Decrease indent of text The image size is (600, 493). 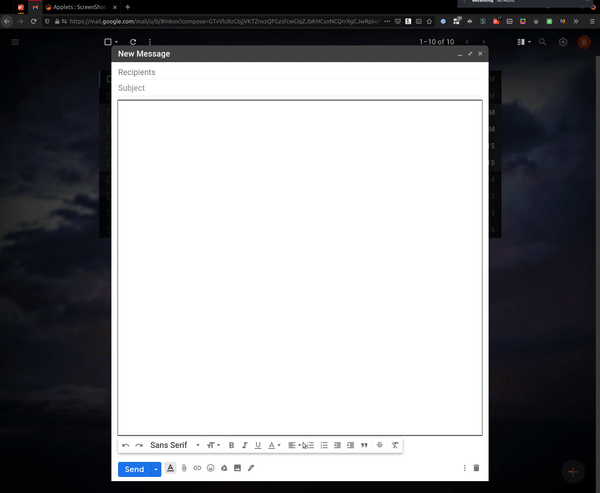pos(337,445)
